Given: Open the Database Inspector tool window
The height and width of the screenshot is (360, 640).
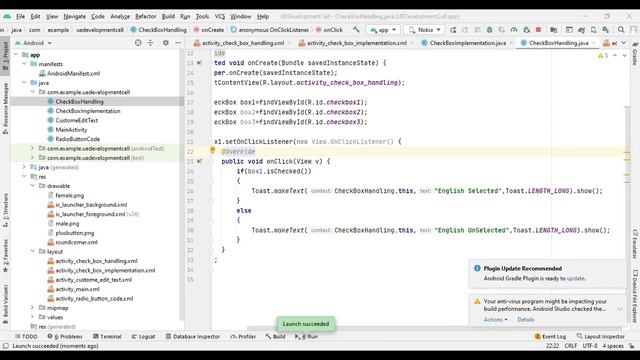Looking at the screenshot, I should (193, 337).
